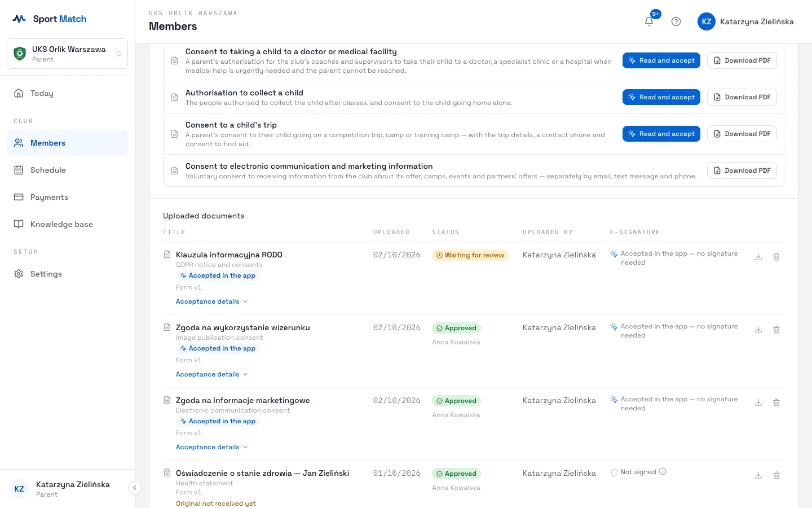Collapse the sidebar with the chevron button

click(x=135, y=488)
